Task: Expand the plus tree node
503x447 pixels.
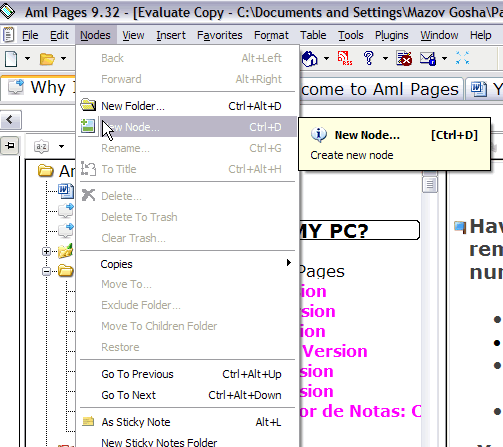Action: pyautogui.click(x=47, y=251)
